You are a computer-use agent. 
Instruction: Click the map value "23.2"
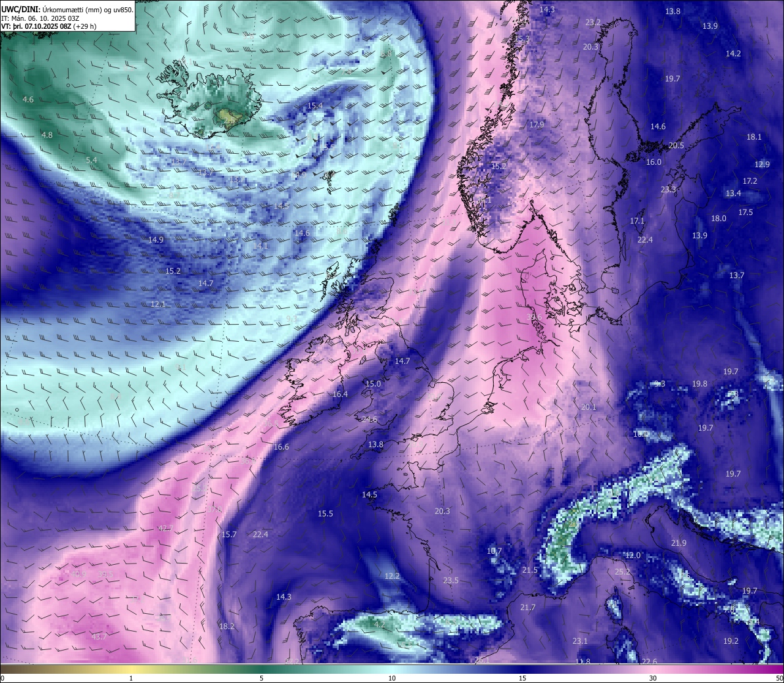[593, 22]
